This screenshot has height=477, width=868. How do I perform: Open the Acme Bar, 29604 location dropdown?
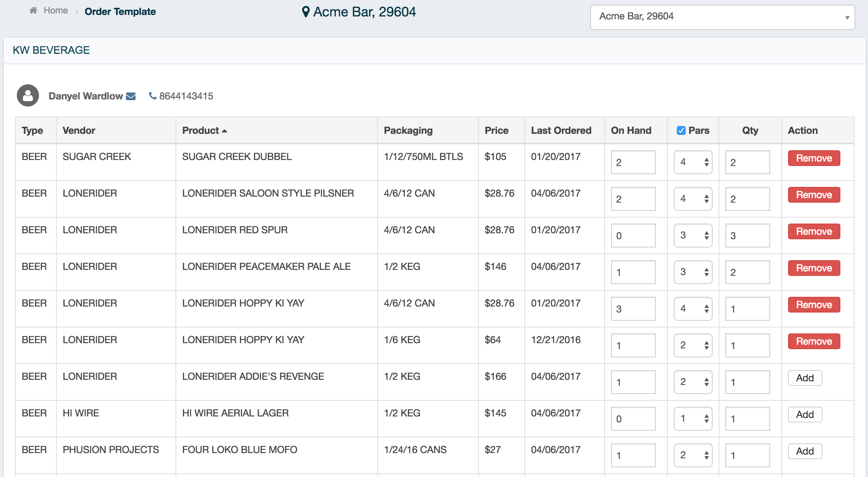722,17
